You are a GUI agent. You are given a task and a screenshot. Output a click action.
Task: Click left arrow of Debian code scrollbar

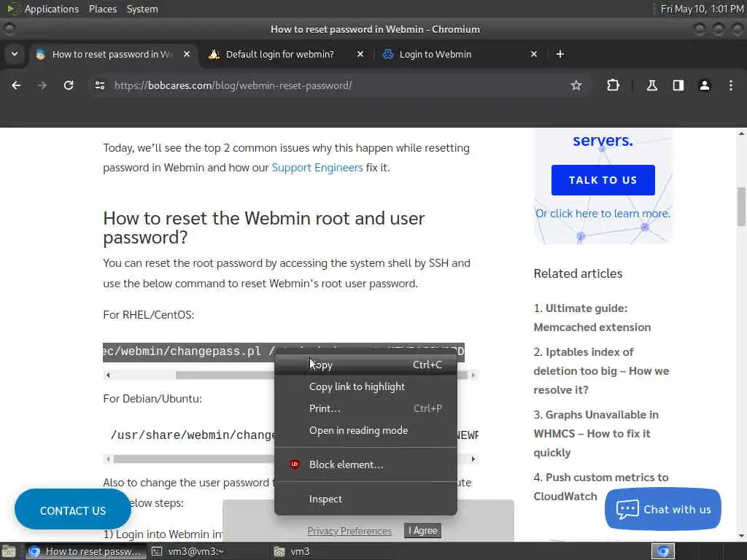108,459
